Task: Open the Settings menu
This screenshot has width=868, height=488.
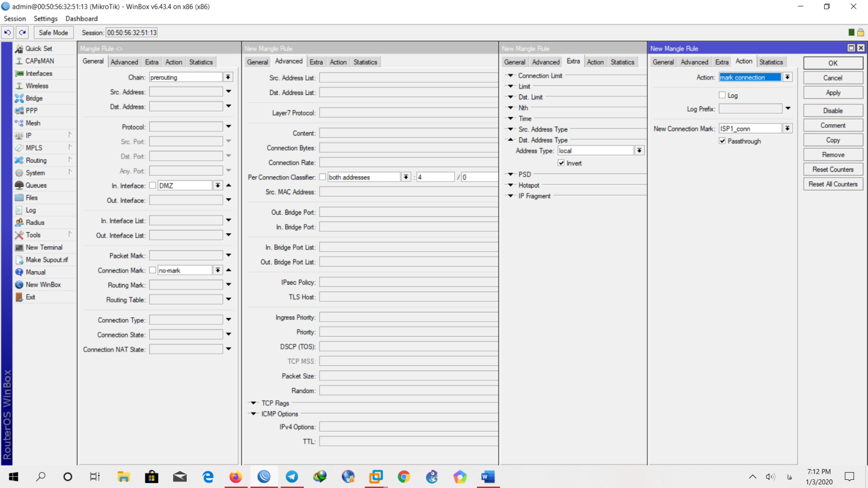Action: pyautogui.click(x=46, y=18)
